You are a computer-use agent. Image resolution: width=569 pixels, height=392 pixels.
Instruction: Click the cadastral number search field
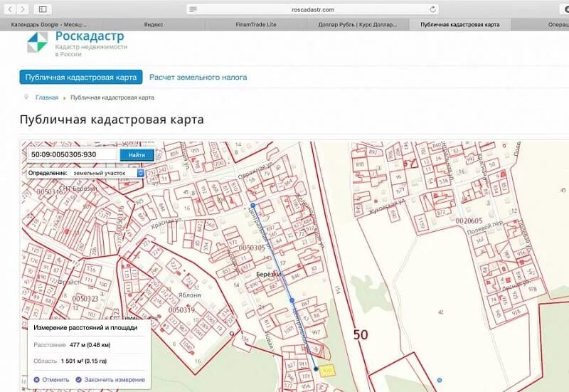pos(73,154)
